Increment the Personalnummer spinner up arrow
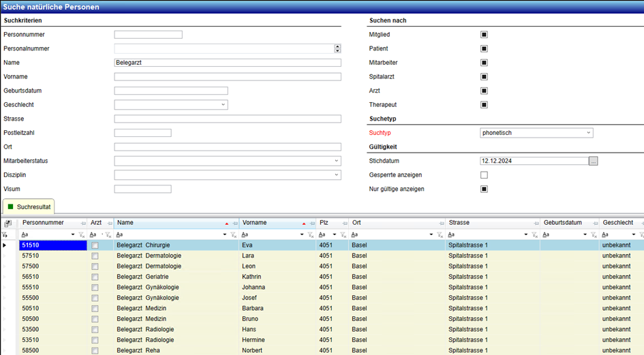The image size is (644, 355). (337, 46)
